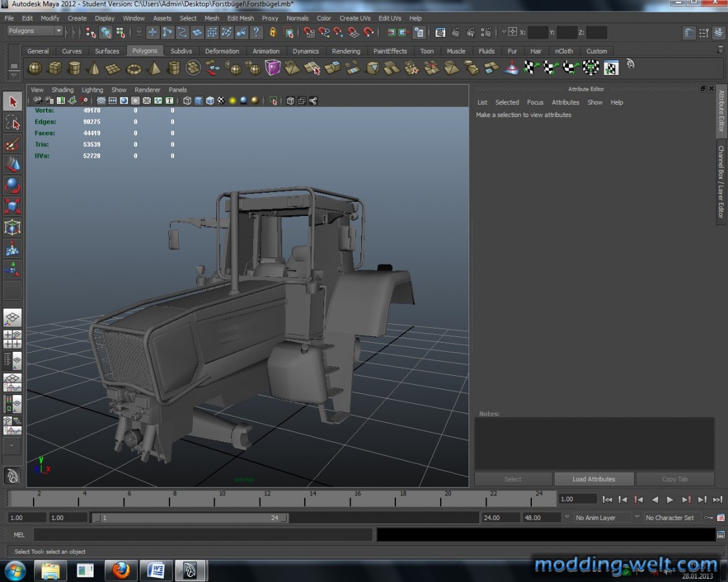
Task: Open the shelf options arrow left of the shelf
Action: coord(14,75)
